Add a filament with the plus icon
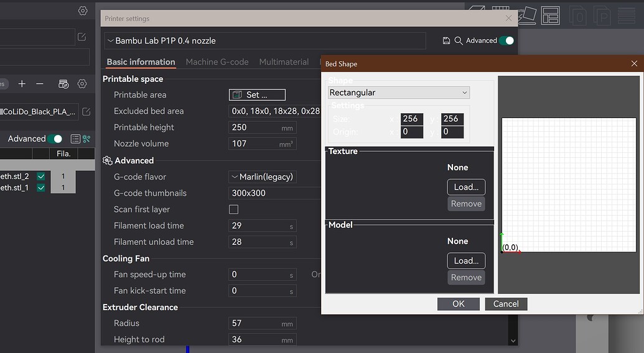The image size is (644, 353). click(x=22, y=84)
